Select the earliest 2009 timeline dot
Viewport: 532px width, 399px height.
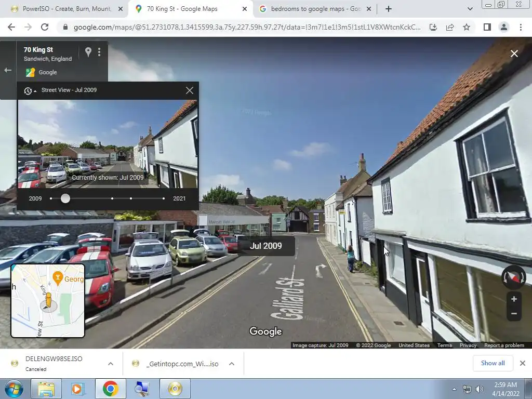point(51,198)
